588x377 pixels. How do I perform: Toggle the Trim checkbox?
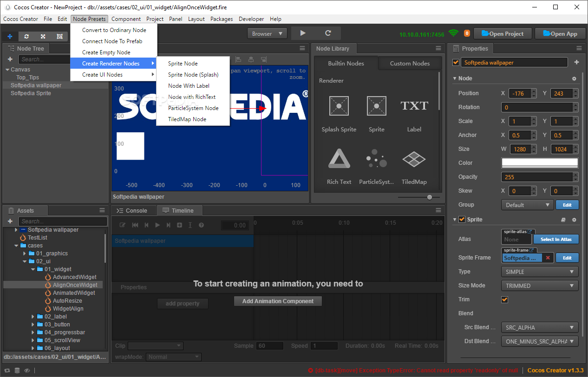click(504, 299)
